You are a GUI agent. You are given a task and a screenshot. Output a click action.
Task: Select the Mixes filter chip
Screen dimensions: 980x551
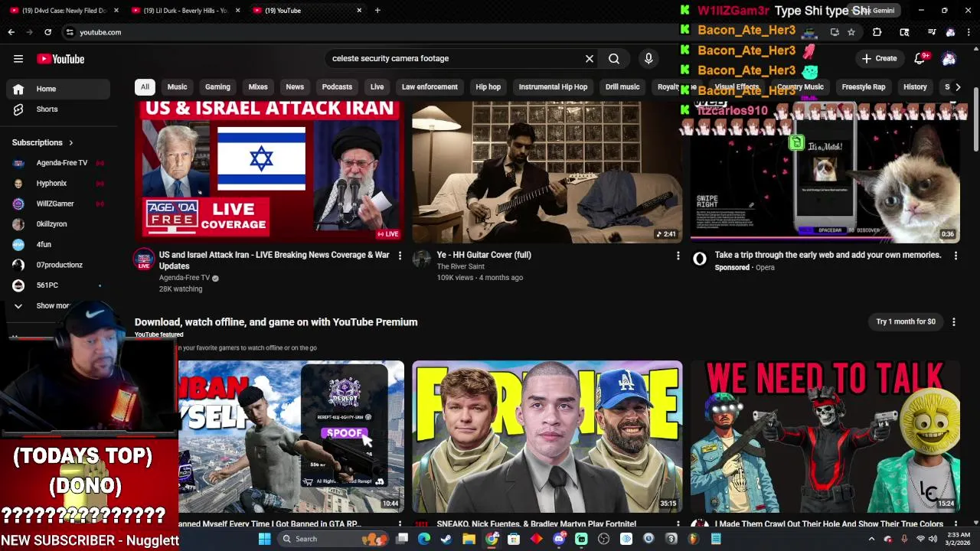tap(258, 86)
